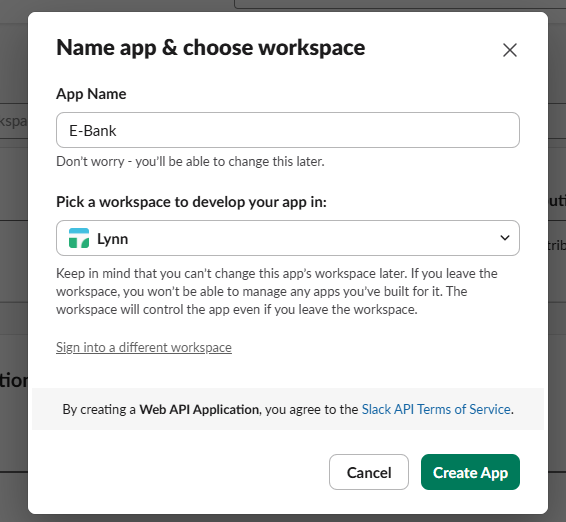Viewport: 566px width, 522px height.
Task: Click the green Create App button
Action: click(470, 472)
